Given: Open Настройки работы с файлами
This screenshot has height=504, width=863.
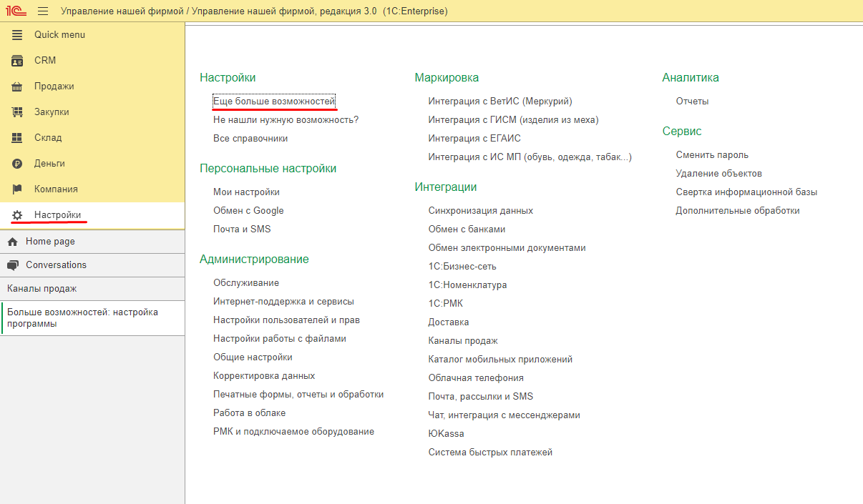Looking at the screenshot, I should tap(280, 339).
